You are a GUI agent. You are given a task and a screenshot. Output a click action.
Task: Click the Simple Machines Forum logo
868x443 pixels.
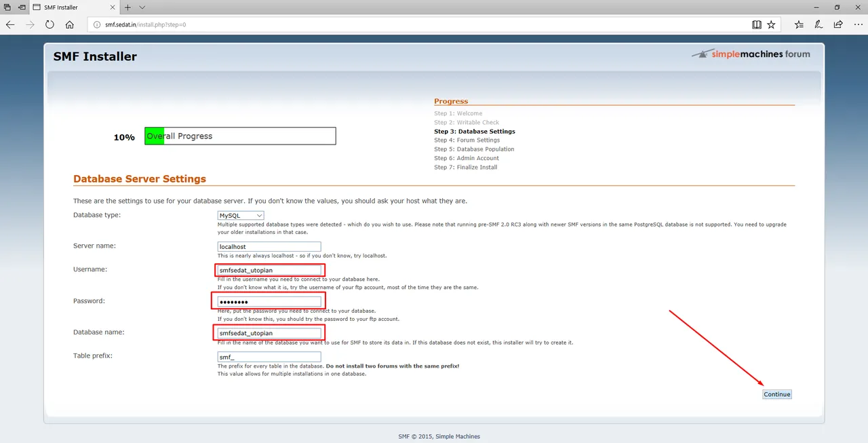click(x=751, y=54)
